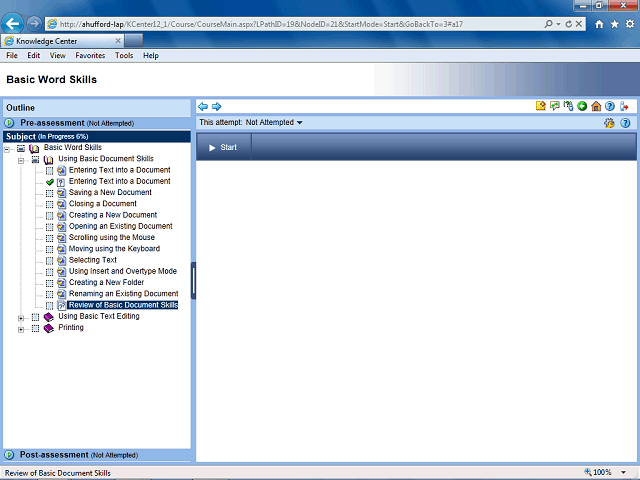Open a new blank browser tab
This screenshot has width=640, height=480.
134,41
